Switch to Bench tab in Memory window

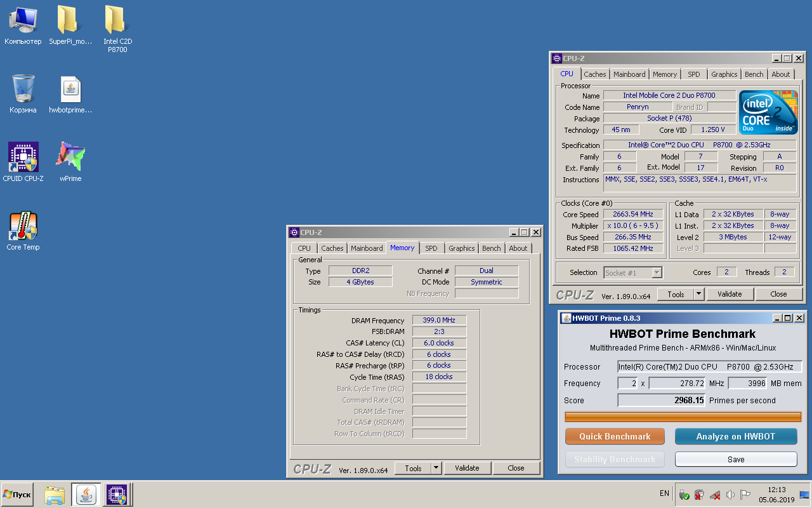pyautogui.click(x=492, y=248)
